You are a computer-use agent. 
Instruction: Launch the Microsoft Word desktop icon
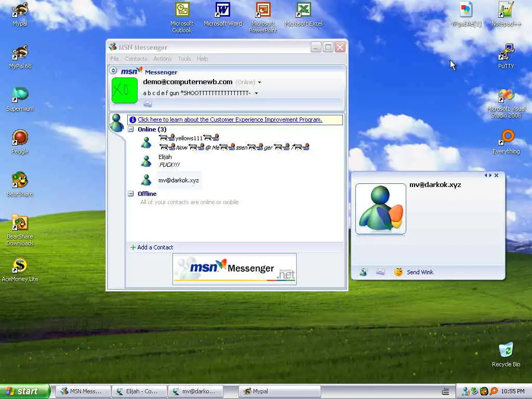pyautogui.click(x=222, y=14)
